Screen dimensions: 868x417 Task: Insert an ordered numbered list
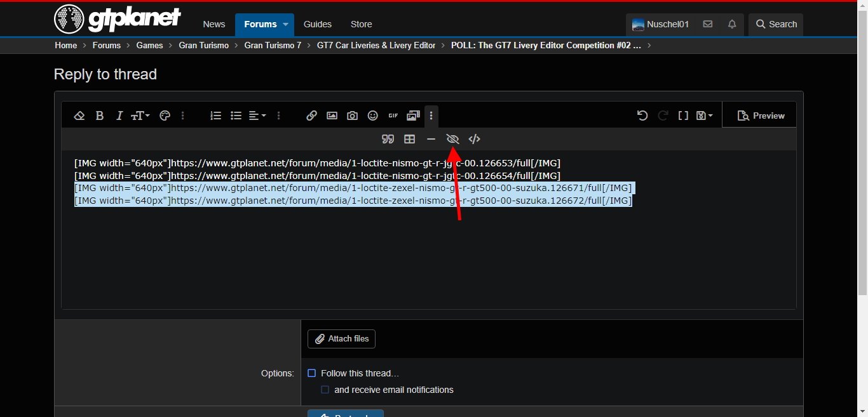(216, 116)
